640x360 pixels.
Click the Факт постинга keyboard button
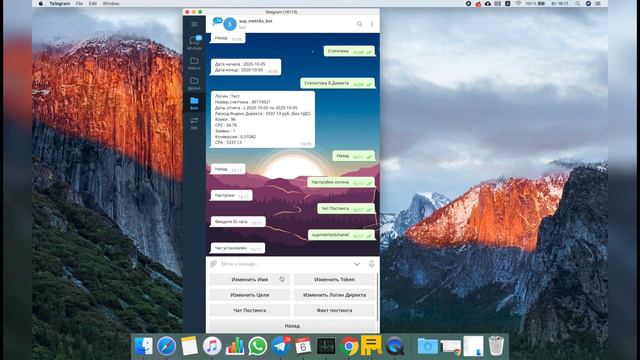click(334, 310)
